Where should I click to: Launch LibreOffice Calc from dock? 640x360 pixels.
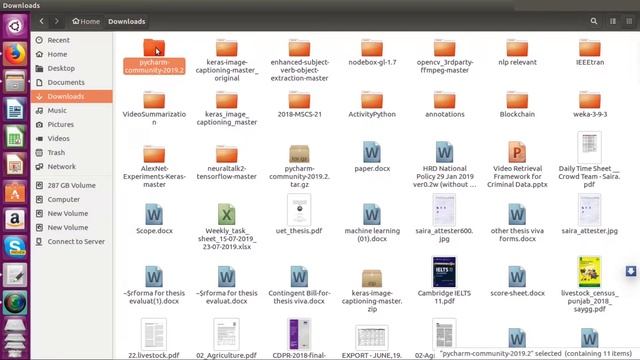(x=15, y=137)
